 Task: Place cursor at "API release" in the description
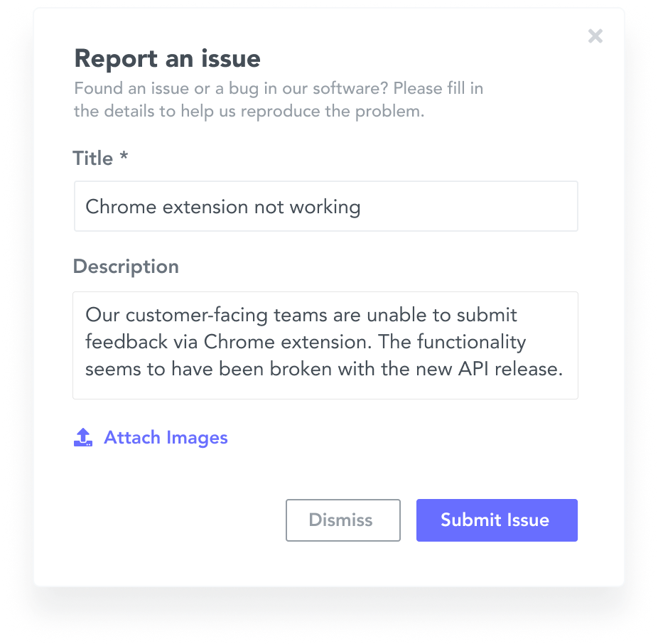tap(510, 369)
